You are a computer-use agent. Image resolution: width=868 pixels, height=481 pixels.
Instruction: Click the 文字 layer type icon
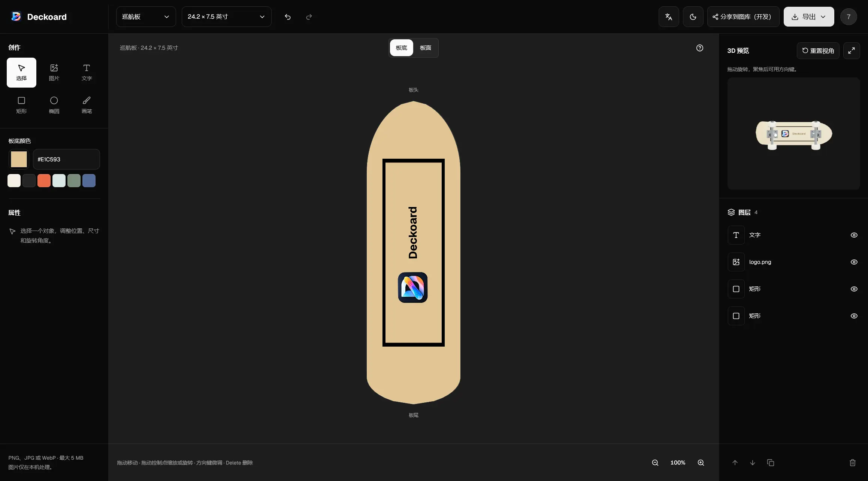(x=736, y=235)
